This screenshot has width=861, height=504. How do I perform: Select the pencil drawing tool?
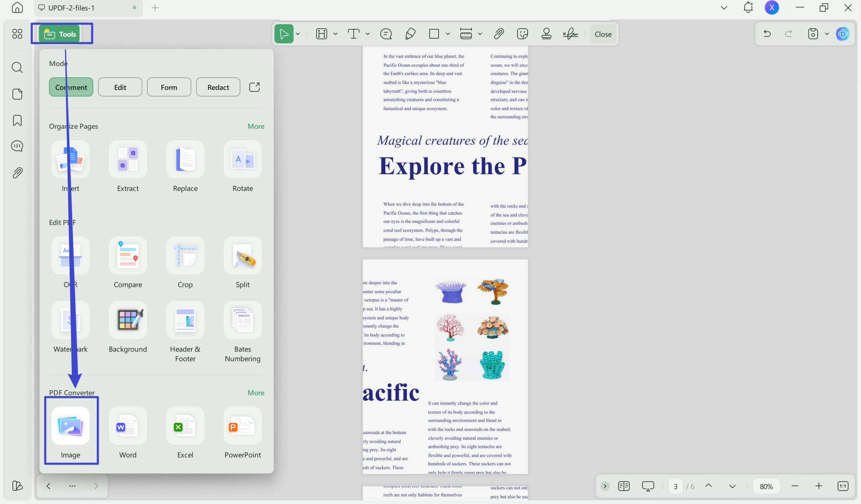tap(410, 34)
